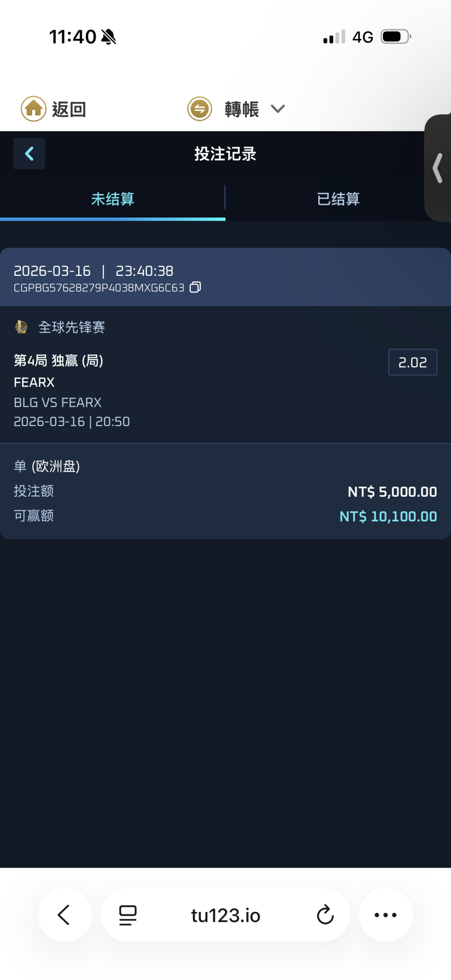This screenshot has height=980, width=451.
Task: Go back using browser back arrow
Action: pos(64,915)
